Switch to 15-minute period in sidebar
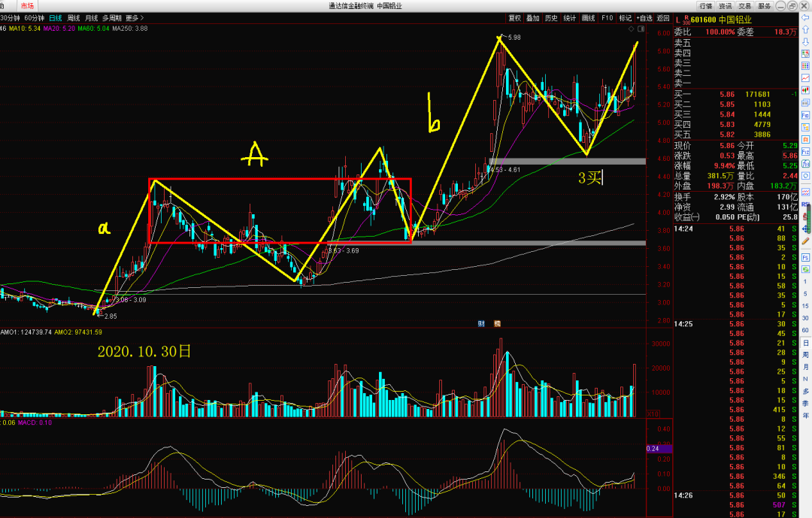812x518 pixels. click(x=805, y=306)
